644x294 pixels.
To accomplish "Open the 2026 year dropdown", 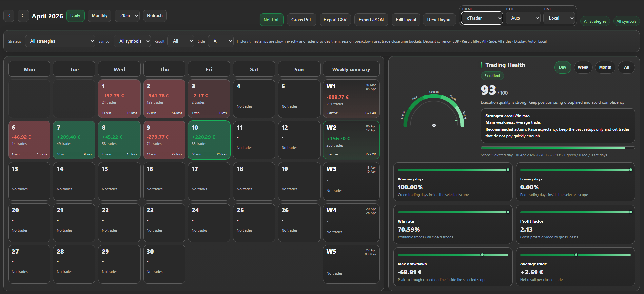I will pyautogui.click(x=127, y=16).
